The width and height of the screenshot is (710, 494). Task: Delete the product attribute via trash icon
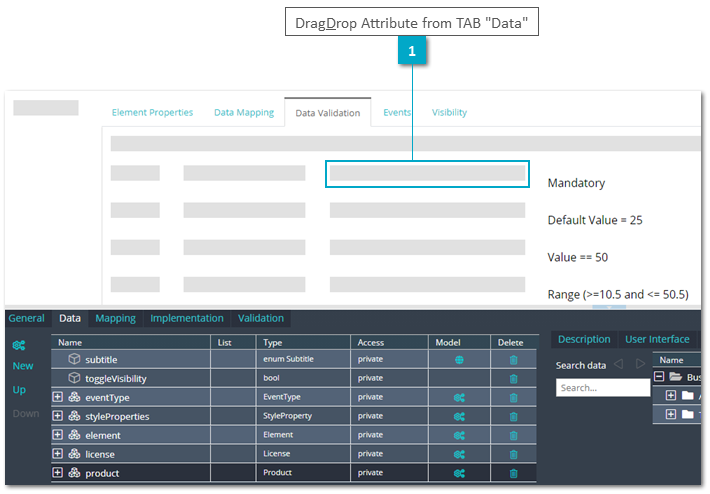[513, 473]
